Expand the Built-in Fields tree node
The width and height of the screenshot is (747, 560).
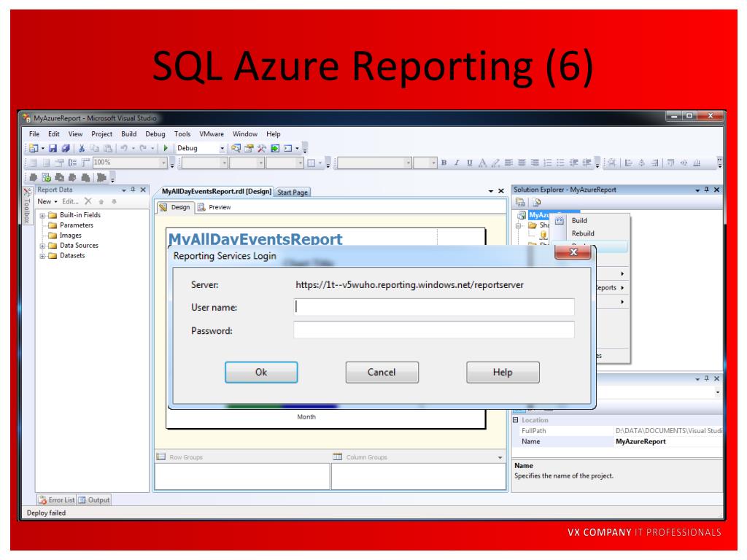[x=42, y=215]
